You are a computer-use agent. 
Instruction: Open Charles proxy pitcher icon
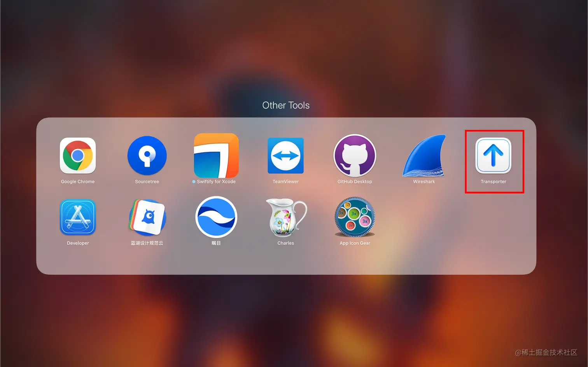[286, 217]
